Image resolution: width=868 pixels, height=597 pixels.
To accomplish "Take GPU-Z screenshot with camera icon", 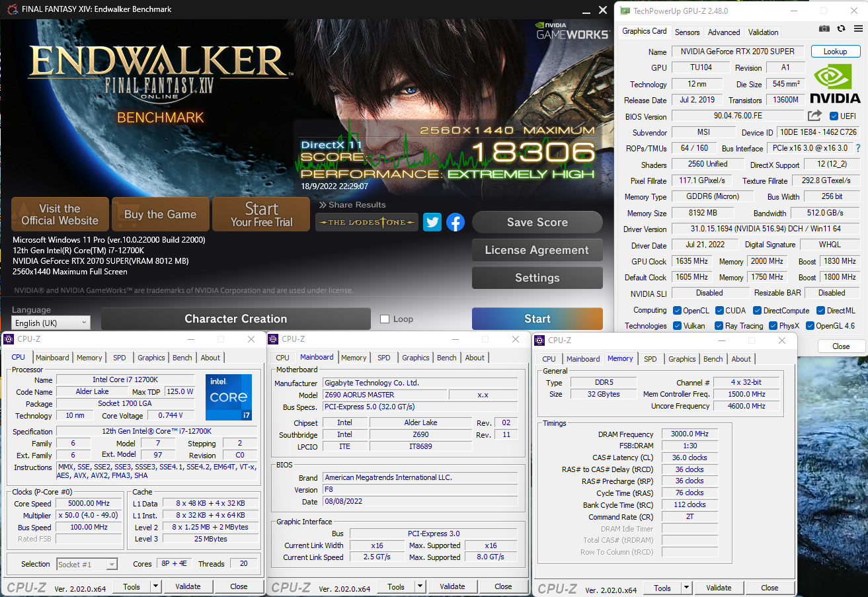I will (x=824, y=29).
